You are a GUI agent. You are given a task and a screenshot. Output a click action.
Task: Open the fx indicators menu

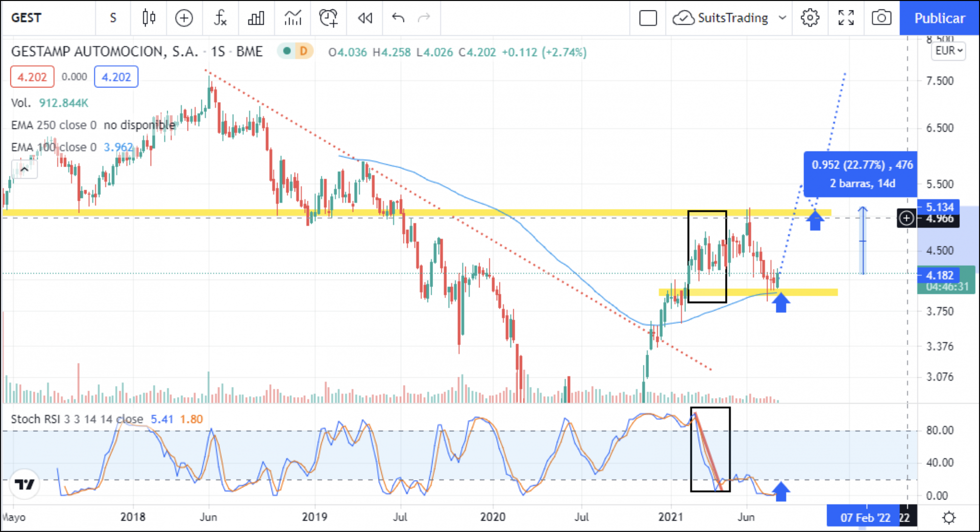coord(220,18)
